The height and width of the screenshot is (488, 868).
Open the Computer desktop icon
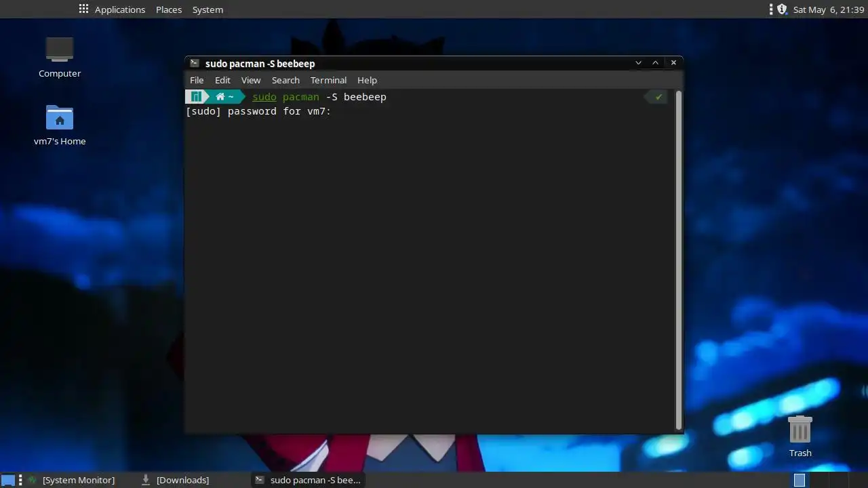(60, 58)
